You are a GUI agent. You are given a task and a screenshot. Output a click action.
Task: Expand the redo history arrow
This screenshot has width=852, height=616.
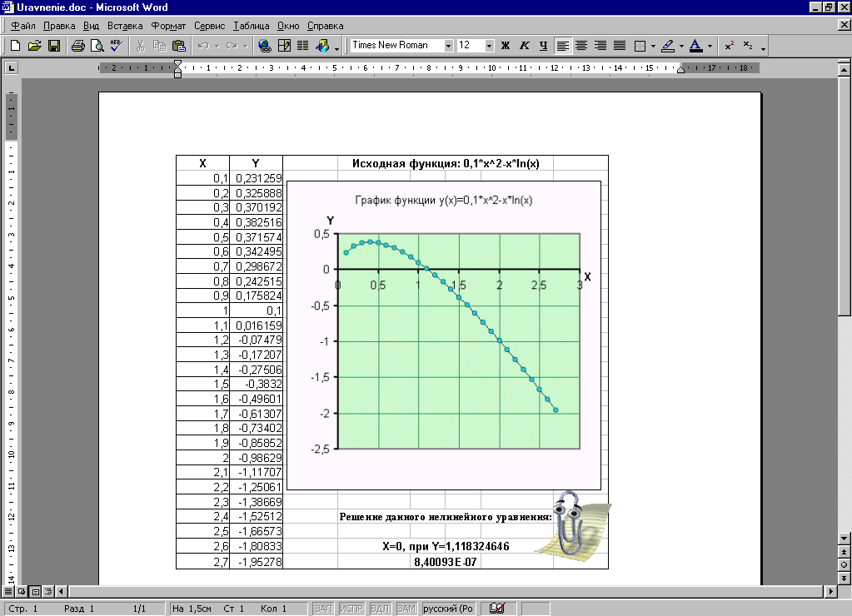tap(246, 46)
